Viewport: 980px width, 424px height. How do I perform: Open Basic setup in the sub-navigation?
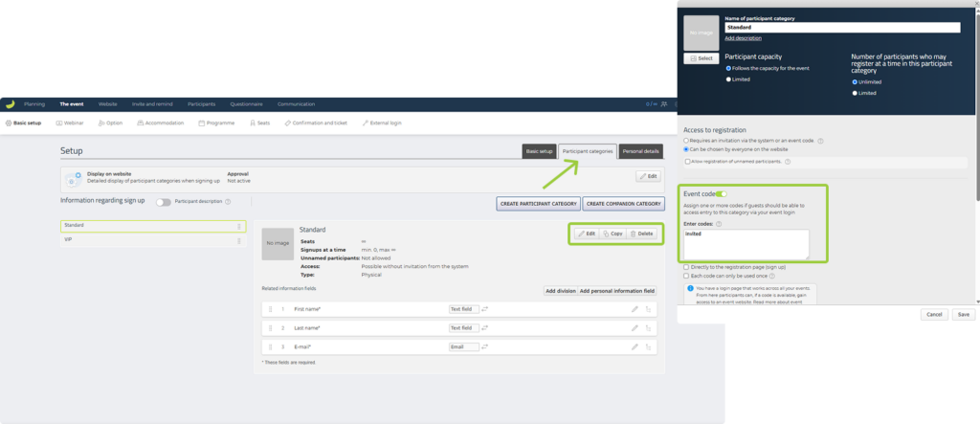click(x=23, y=123)
